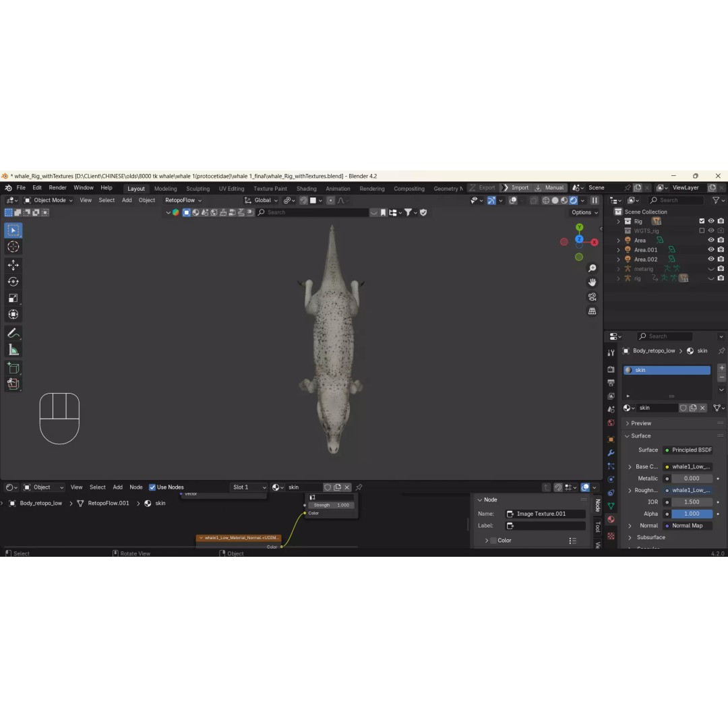Open the Material properties tab
Image resolution: width=728 pixels, height=728 pixels.
point(611,520)
